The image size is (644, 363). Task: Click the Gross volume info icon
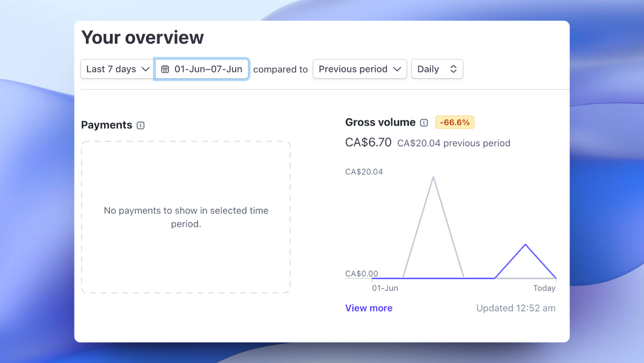pyautogui.click(x=424, y=122)
